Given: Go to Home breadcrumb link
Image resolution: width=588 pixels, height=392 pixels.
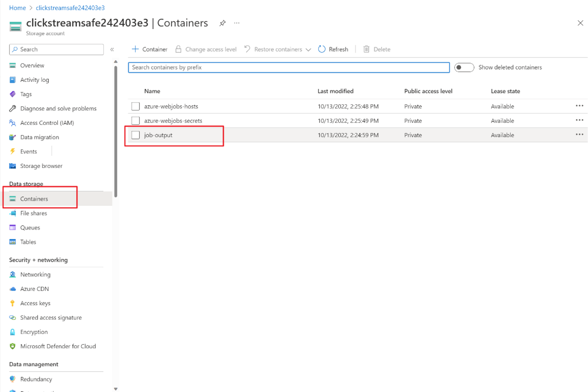Looking at the screenshot, I should tap(17, 8).
